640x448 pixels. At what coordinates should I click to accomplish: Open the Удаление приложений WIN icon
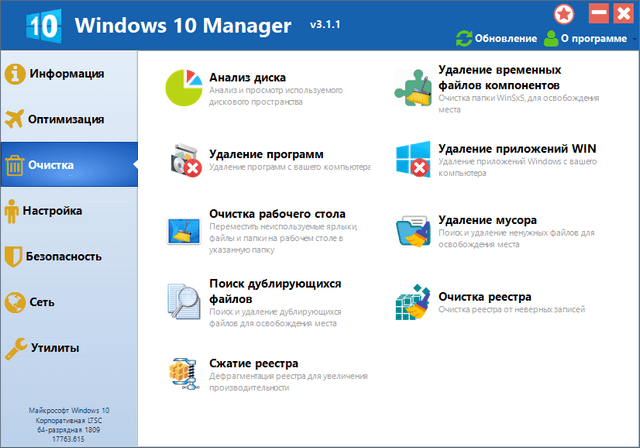413,160
